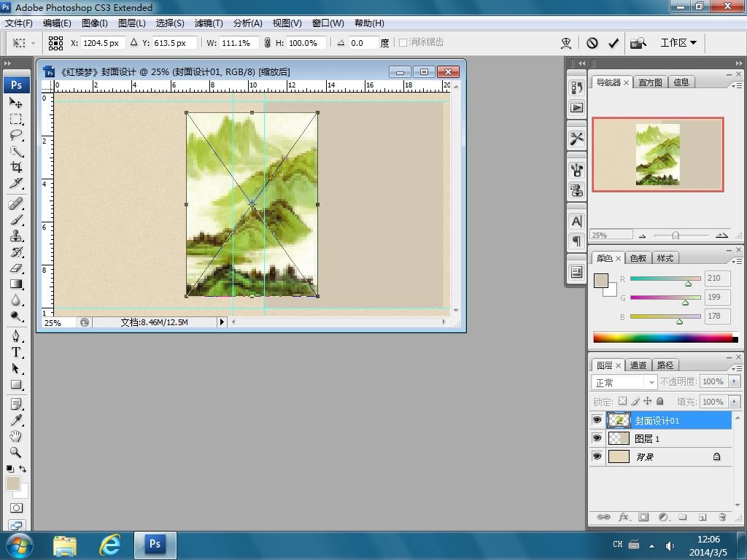Switch to the 色板 tab
Image resolution: width=747 pixels, height=560 pixels.
[x=638, y=258]
